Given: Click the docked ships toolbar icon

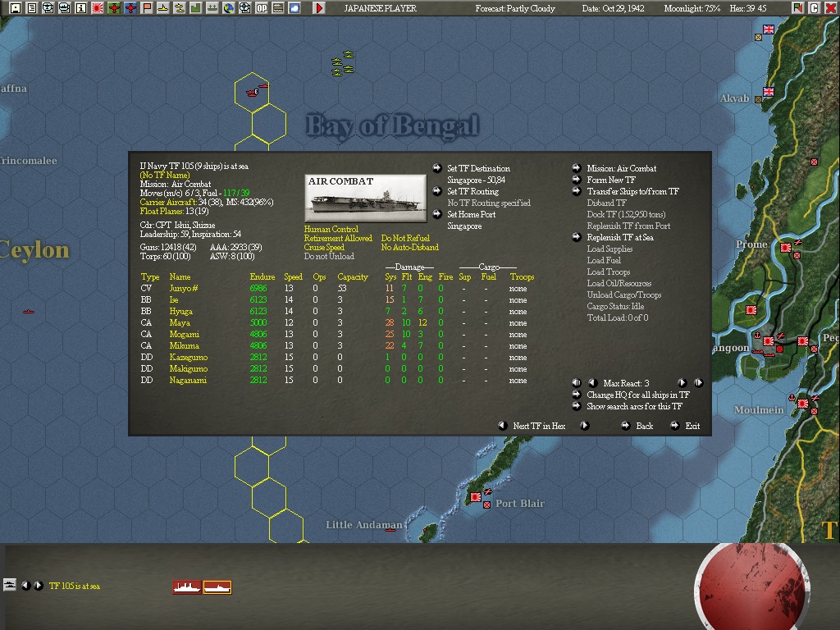Looking at the screenshot, I should [x=212, y=8].
